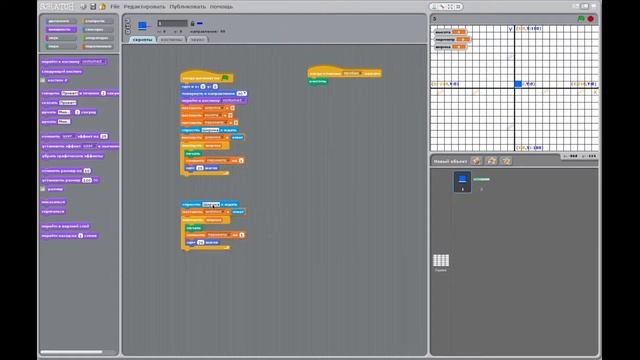Switch to presentation mode
640x360 pixels.
[594, 6]
